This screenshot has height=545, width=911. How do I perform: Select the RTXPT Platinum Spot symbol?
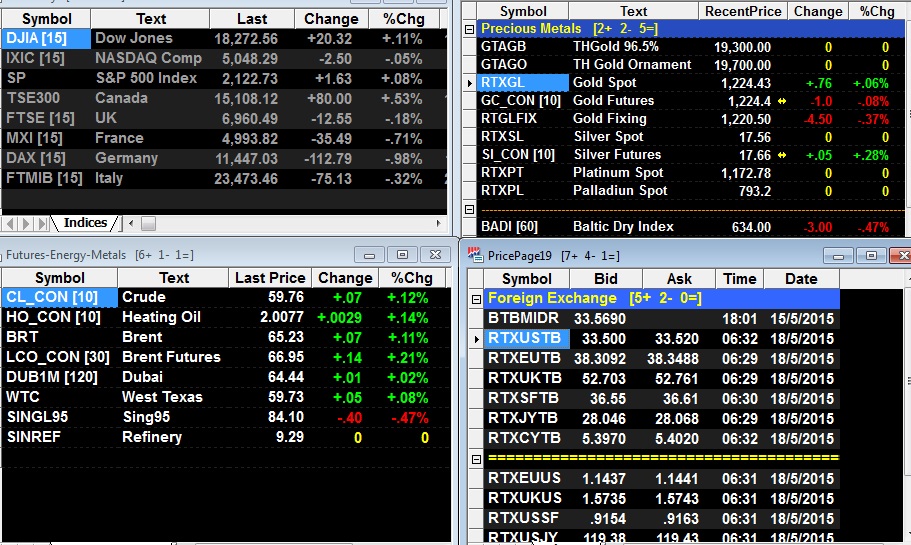[502, 173]
